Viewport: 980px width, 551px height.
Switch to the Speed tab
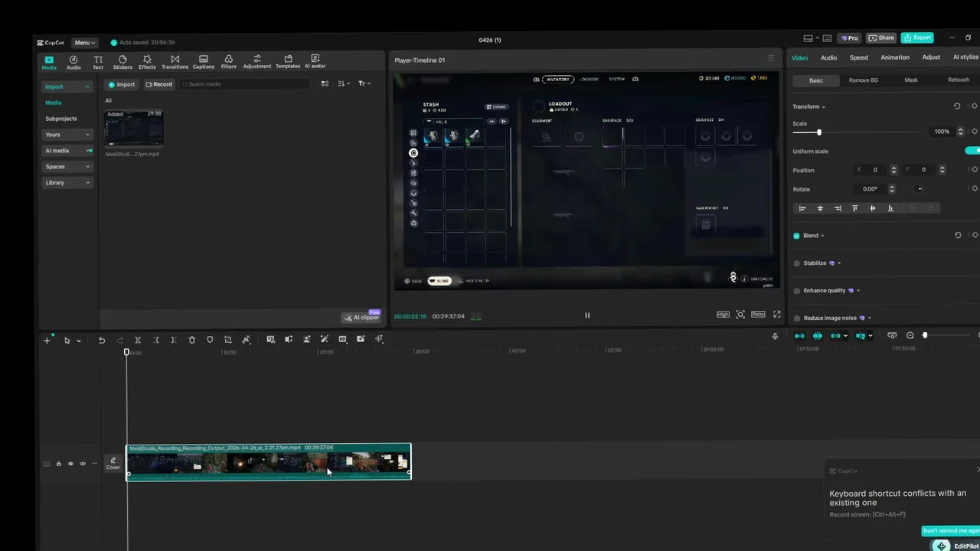(x=859, y=57)
